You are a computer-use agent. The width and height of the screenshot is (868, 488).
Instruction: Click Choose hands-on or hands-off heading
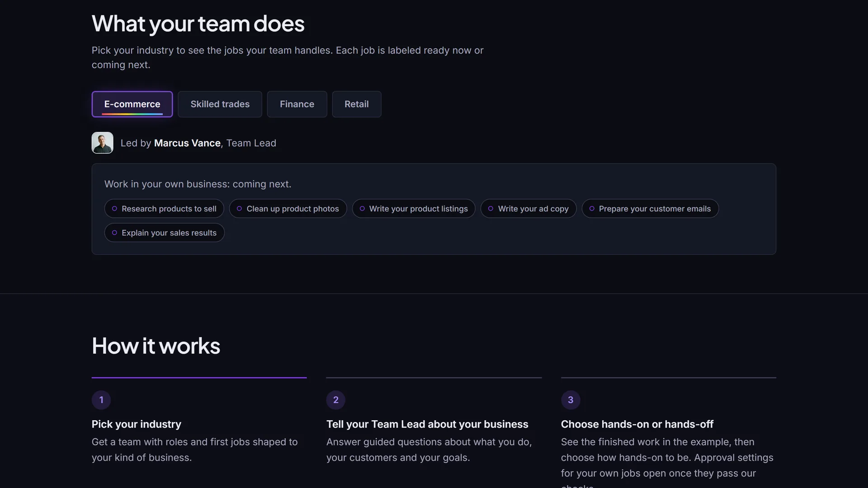tap(637, 424)
